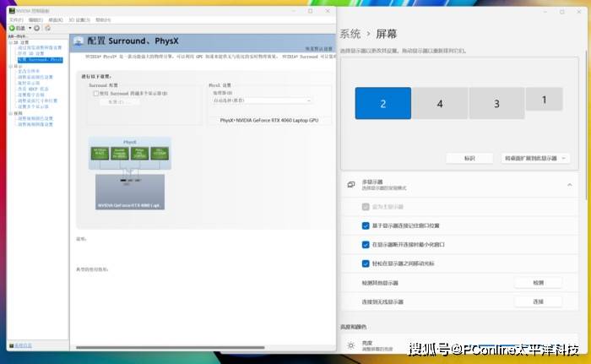
Task: Open the PhysX processor dropdown
Action: (262, 101)
